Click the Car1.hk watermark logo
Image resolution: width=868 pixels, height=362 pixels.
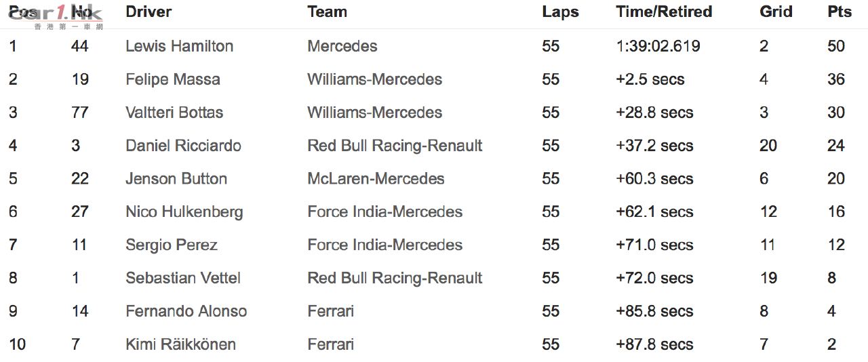coord(56,18)
